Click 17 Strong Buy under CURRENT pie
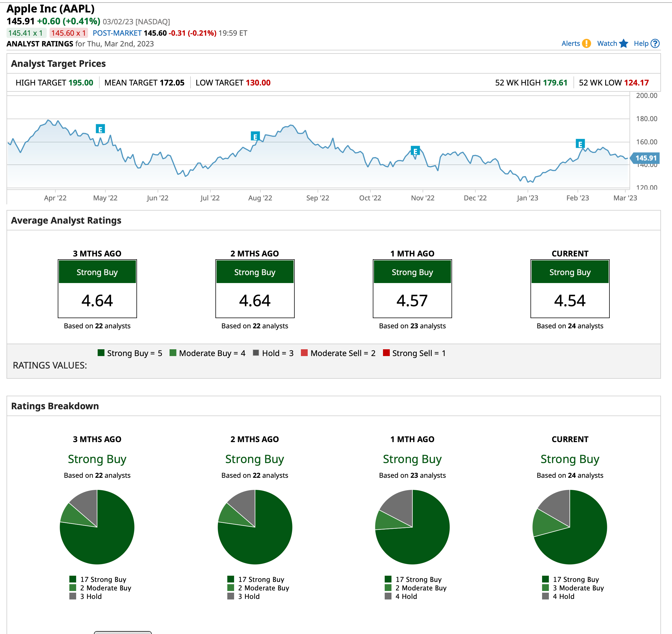The width and height of the screenshot is (672, 634). (x=571, y=579)
